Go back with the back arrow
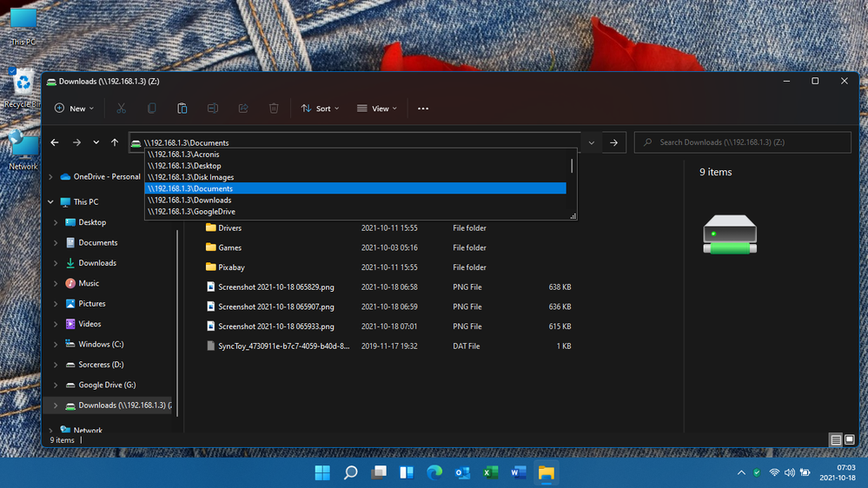 point(54,142)
